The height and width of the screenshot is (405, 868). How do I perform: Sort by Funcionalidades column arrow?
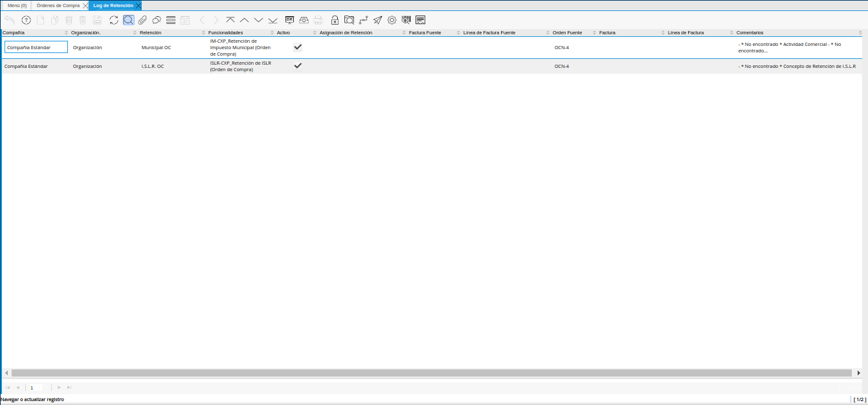click(x=272, y=32)
